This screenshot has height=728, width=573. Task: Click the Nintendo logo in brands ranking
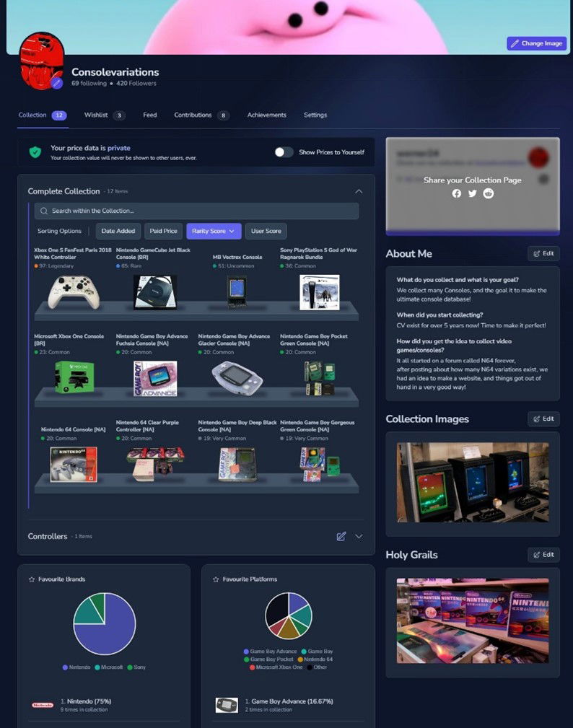pyautogui.click(x=43, y=705)
